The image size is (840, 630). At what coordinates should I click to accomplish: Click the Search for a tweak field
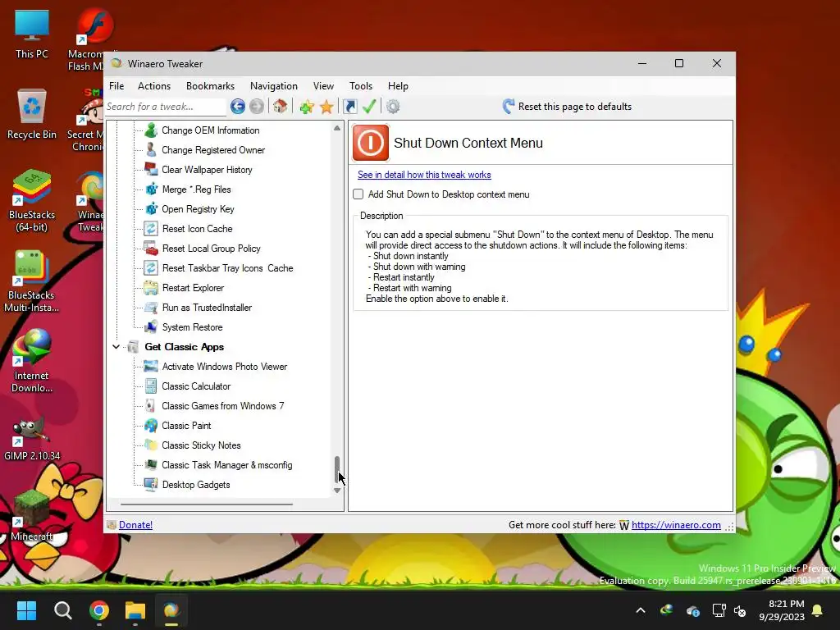[166, 107]
